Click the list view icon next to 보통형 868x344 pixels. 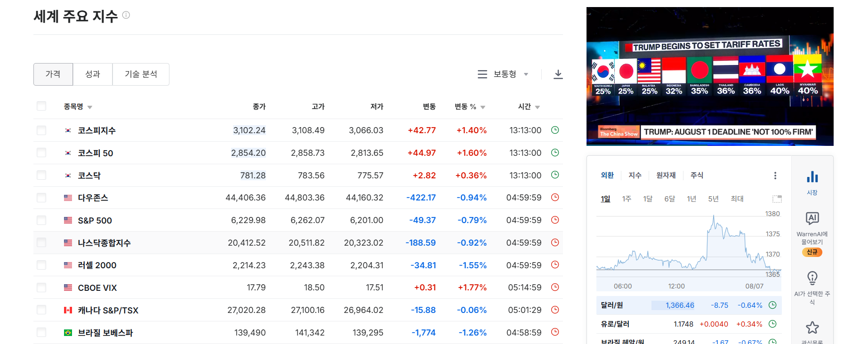[482, 74]
